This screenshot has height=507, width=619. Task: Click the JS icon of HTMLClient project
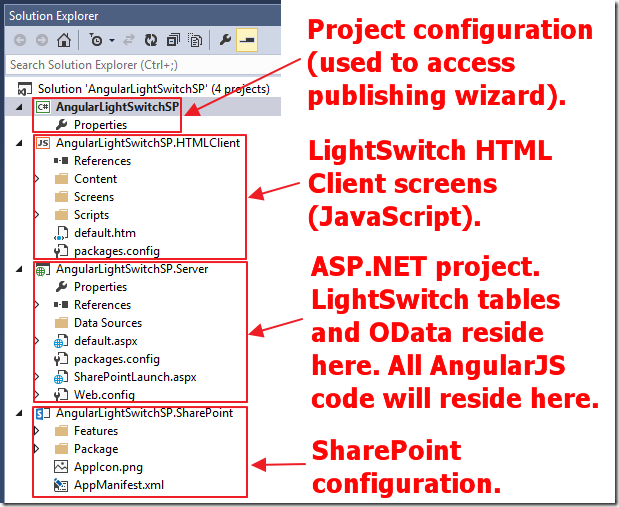(x=43, y=143)
